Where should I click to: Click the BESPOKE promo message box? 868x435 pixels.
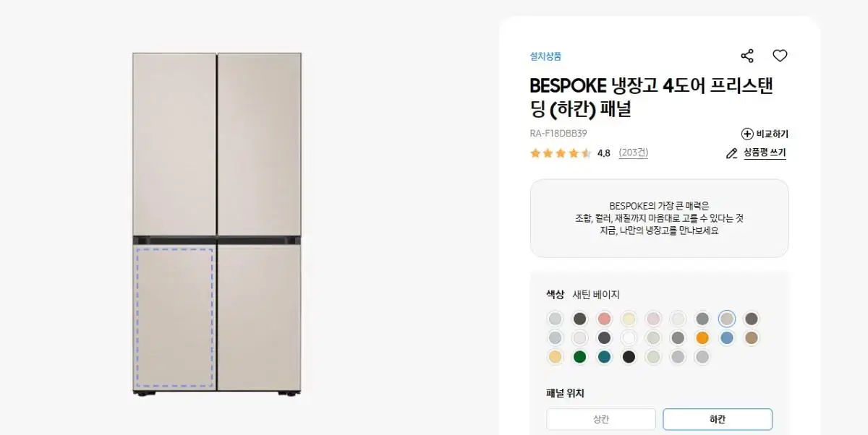coord(659,218)
